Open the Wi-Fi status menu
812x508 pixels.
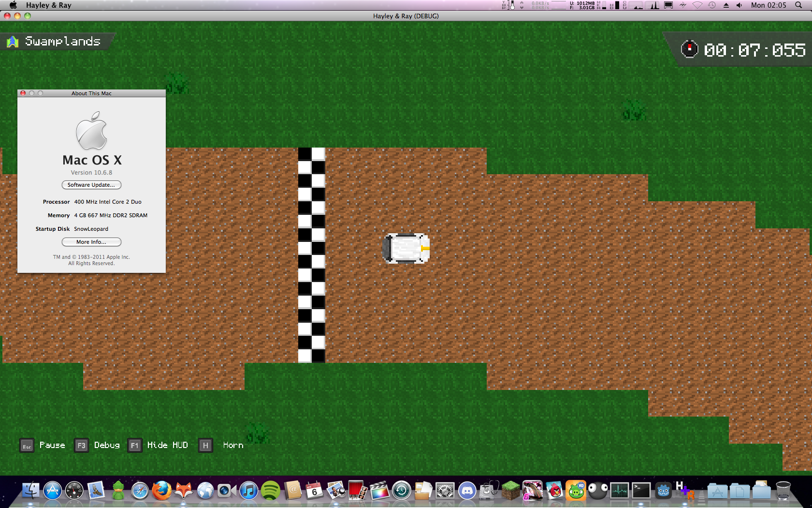pyautogui.click(x=697, y=5)
